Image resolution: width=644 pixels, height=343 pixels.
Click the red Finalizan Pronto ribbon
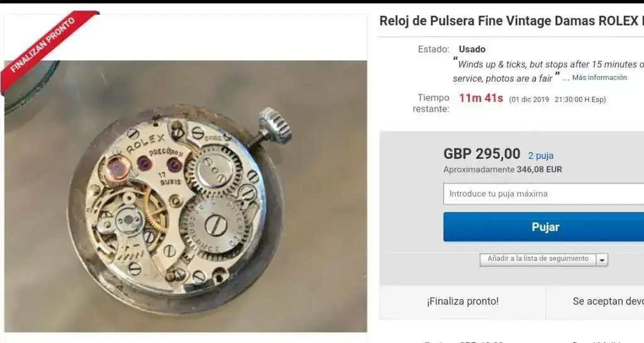tap(45, 45)
